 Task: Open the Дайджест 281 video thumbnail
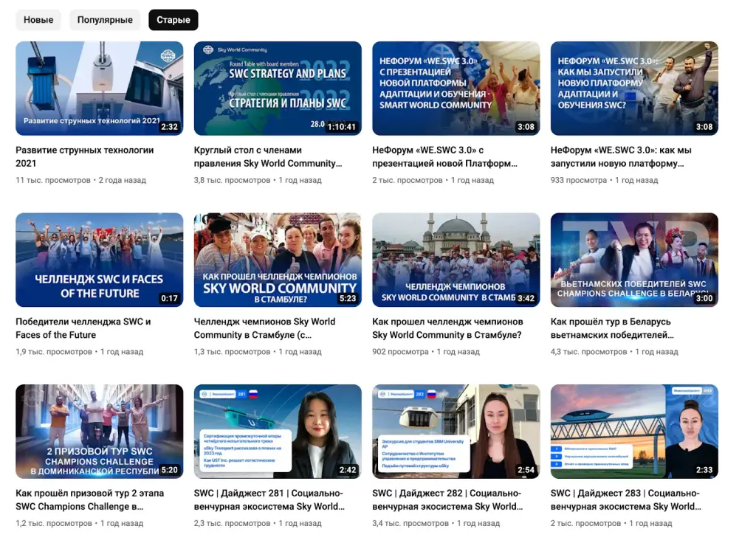[278, 431]
